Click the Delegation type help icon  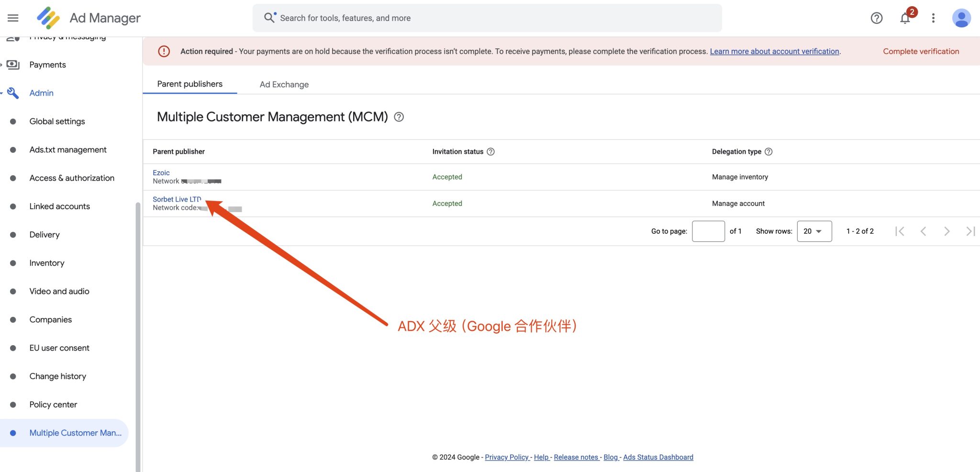click(x=769, y=151)
